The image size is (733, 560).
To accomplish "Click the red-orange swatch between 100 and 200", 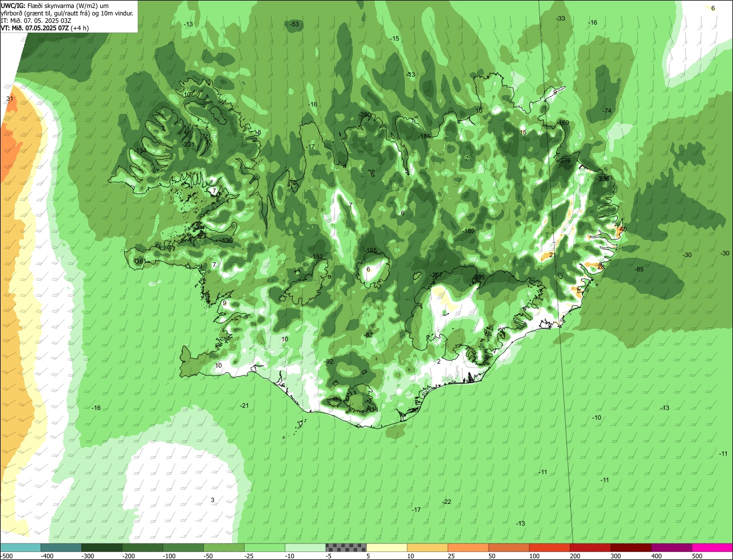I will point(550,548).
